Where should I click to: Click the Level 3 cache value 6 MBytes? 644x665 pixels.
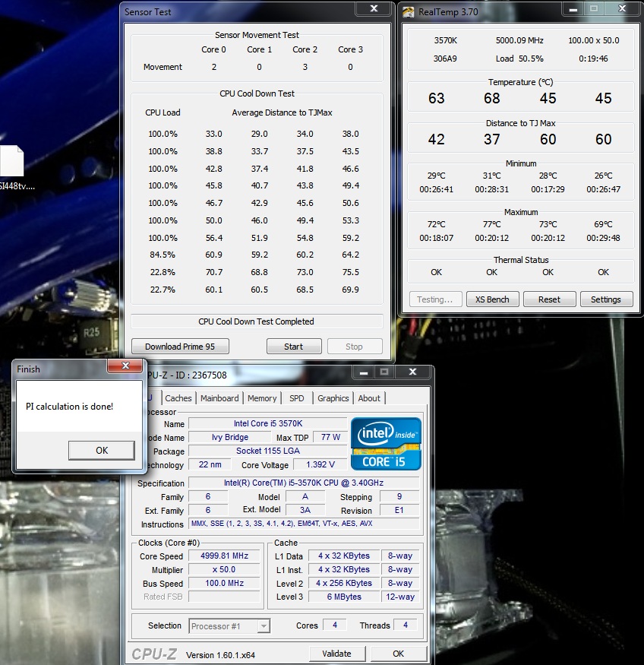tap(344, 597)
